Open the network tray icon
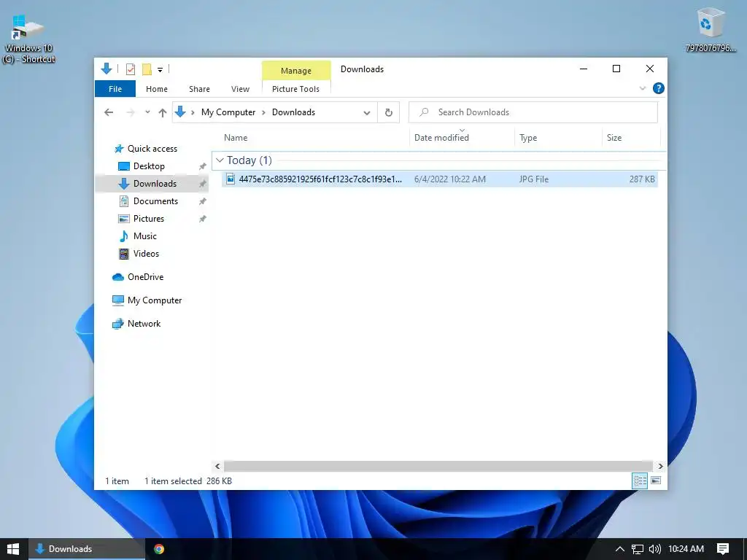This screenshot has height=560, width=747. (x=638, y=549)
